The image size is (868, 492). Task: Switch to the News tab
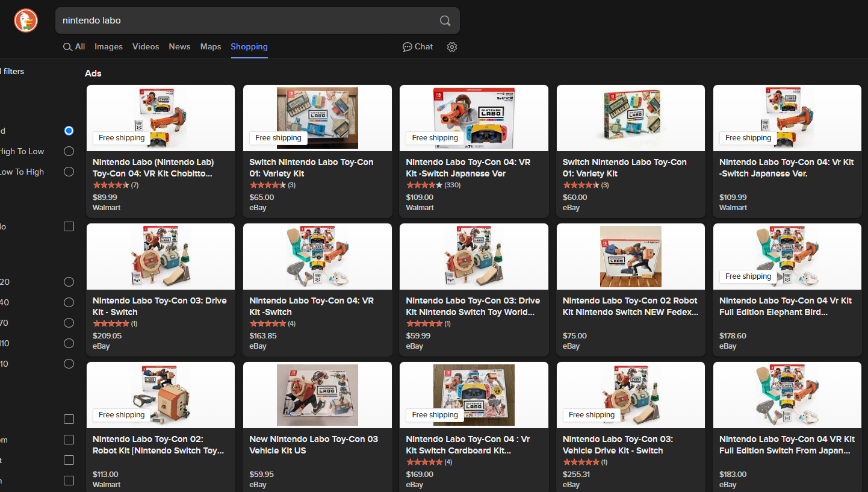[x=179, y=47]
